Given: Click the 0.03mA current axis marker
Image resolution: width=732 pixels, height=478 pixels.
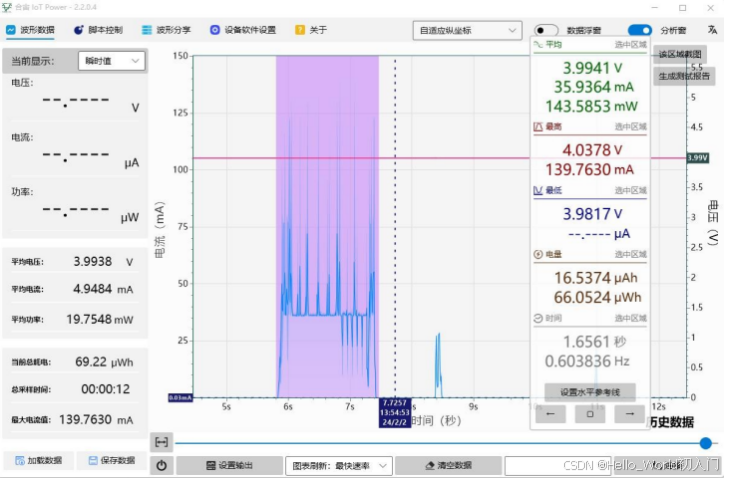Looking at the screenshot, I should coord(180,398).
